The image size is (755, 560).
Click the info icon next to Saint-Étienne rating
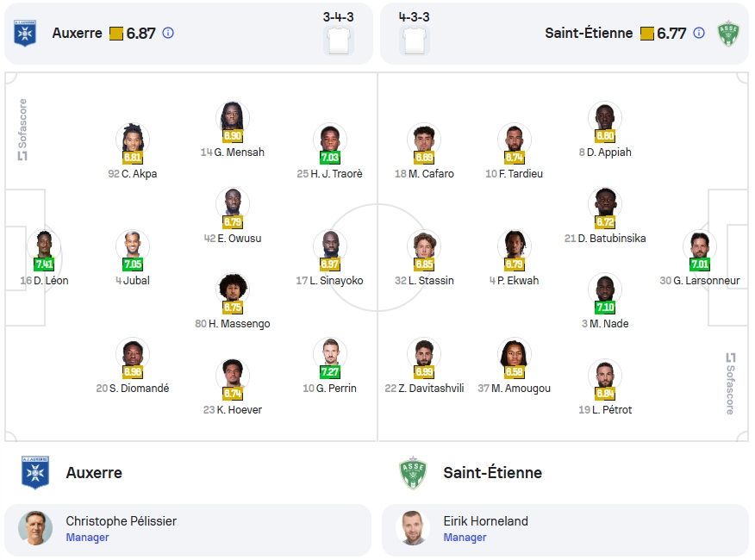point(699,34)
